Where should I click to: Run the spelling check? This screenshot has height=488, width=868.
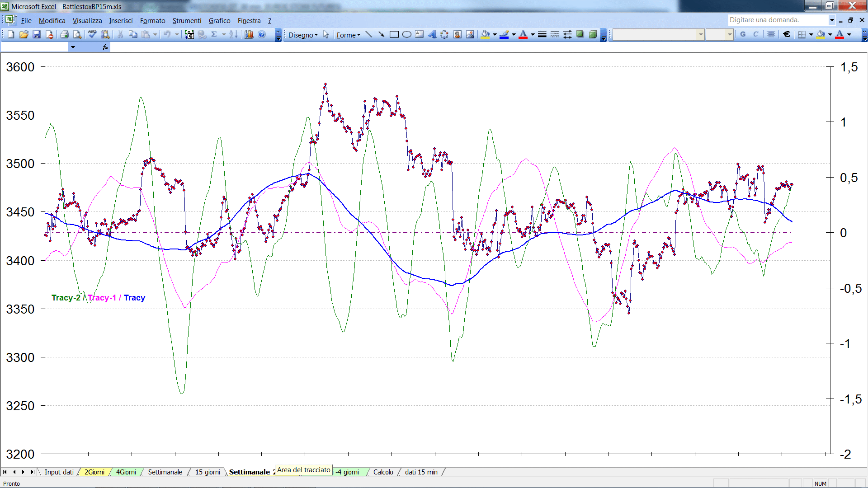pyautogui.click(x=92, y=34)
